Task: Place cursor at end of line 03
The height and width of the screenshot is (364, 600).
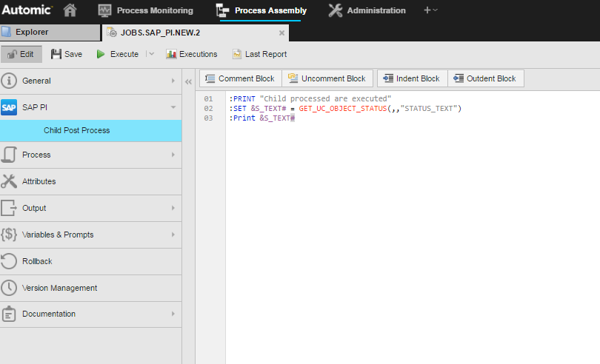Action: (296, 118)
